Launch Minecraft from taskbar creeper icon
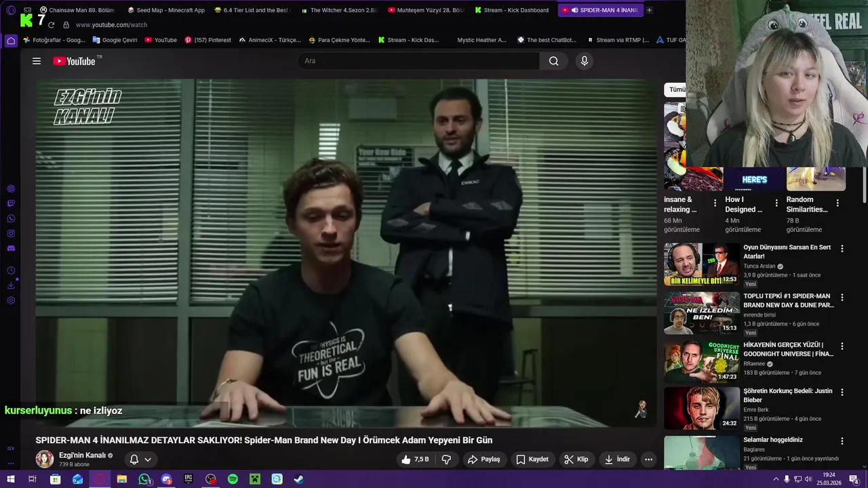Image resolution: width=868 pixels, height=488 pixels. pyautogui.click(x=255, y=479)
